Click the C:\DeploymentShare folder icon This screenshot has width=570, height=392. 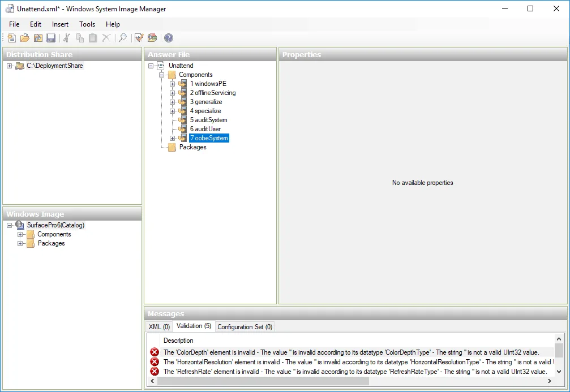(x=20, y=66)
